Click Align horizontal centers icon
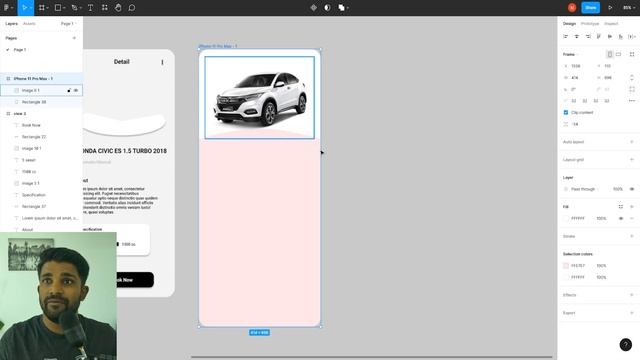The width and height of the screenshot is (640, 360). 577,37
